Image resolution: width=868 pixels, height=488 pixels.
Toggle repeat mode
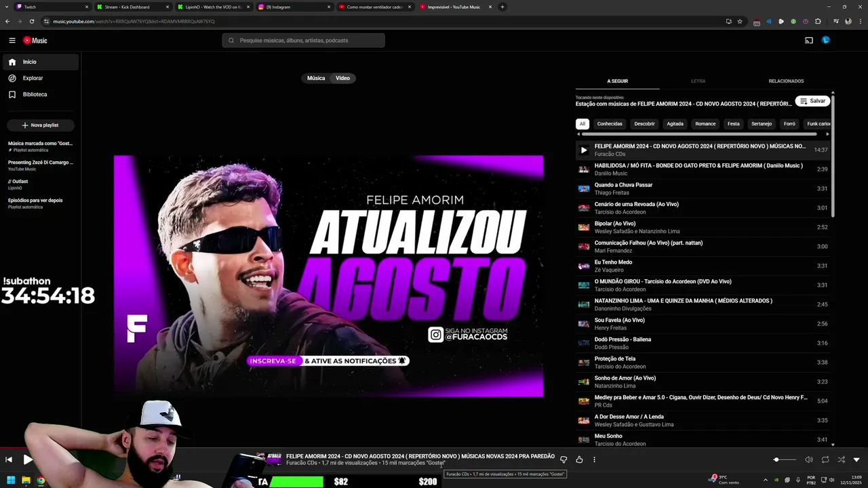tap(825, 460)
